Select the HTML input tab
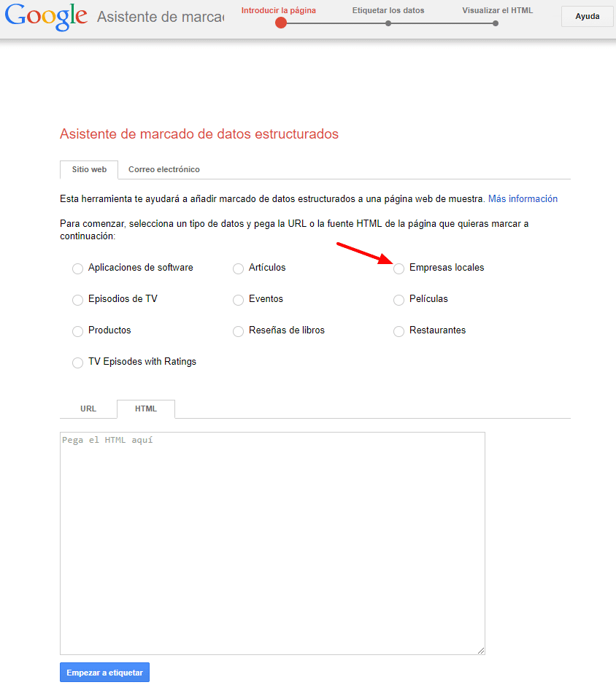The height and width of the screenshot is (693, 616). pos(146,409)
